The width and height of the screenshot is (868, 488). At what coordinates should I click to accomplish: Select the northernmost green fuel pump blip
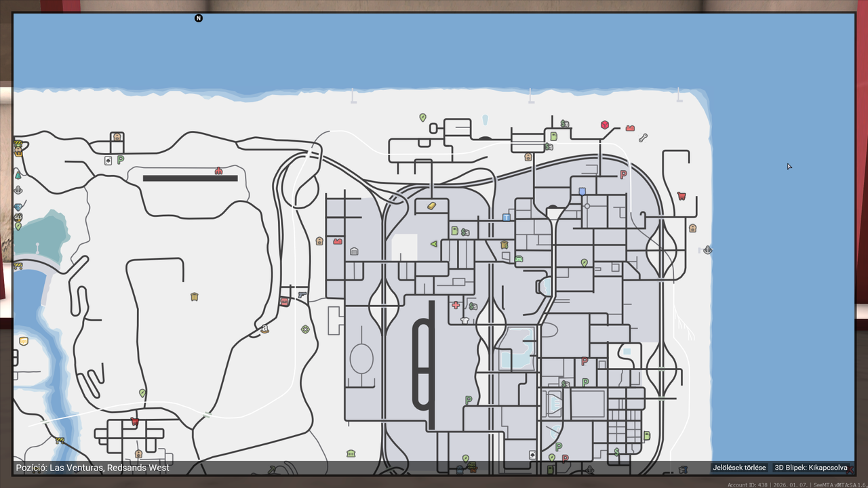point(553,136)
